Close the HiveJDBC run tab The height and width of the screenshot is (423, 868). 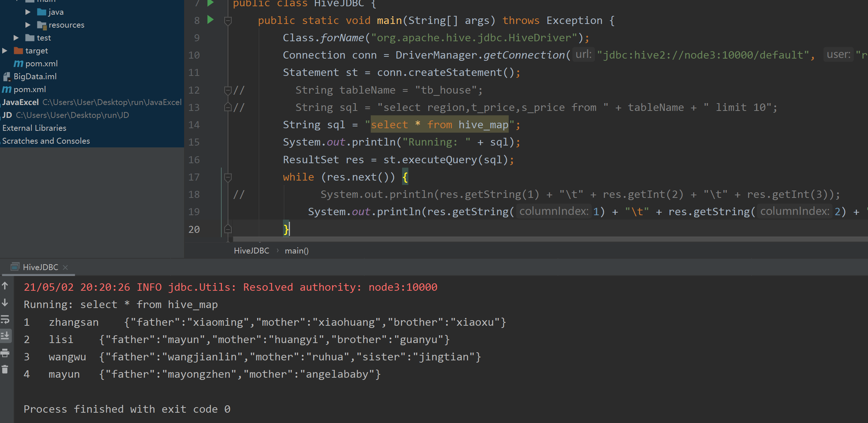point(65,268)
